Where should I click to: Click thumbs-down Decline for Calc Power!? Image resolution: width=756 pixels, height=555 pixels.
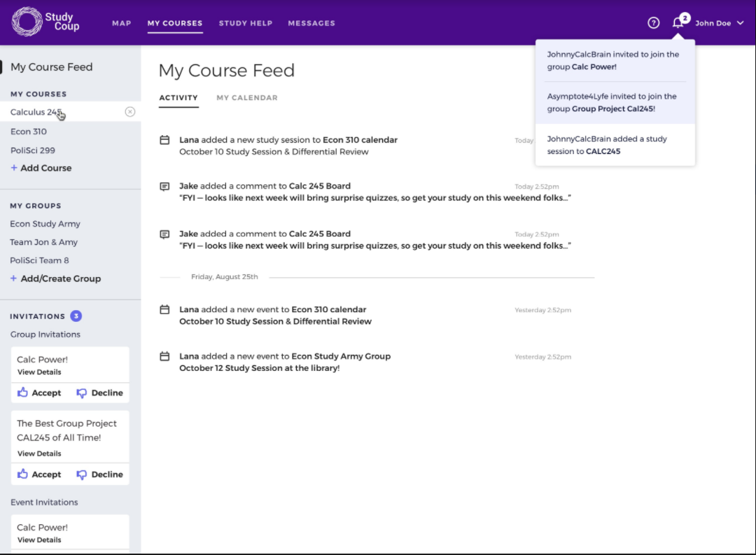tap(99, 393)
